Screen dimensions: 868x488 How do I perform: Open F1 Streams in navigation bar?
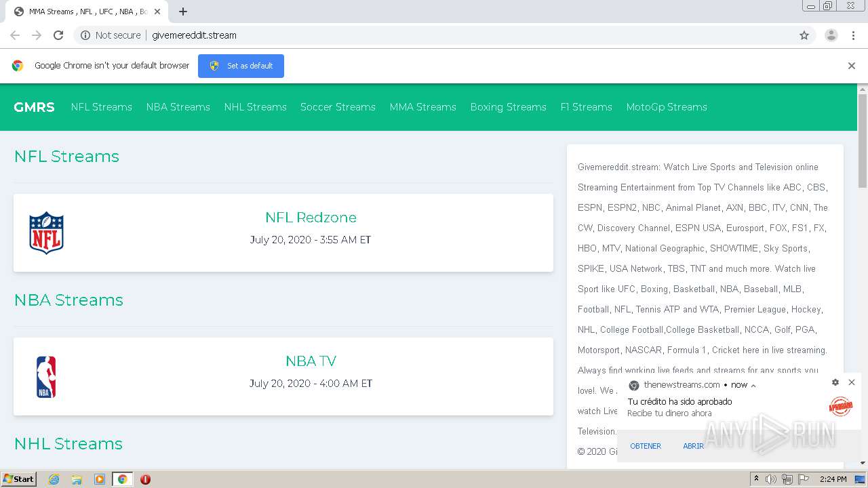click(x=587, y=107)
